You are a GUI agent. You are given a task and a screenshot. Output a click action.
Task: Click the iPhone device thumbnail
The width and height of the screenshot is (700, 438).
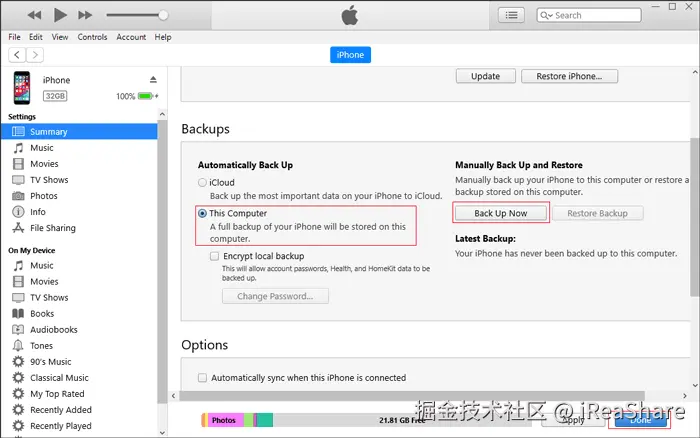22,88
